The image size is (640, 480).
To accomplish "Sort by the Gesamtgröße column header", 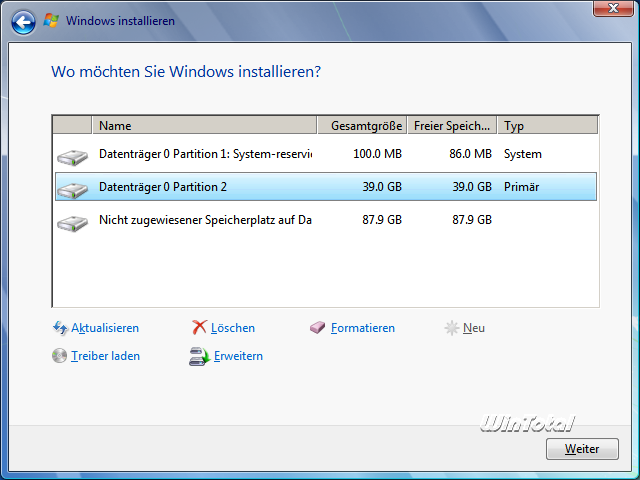I will 362,125.
